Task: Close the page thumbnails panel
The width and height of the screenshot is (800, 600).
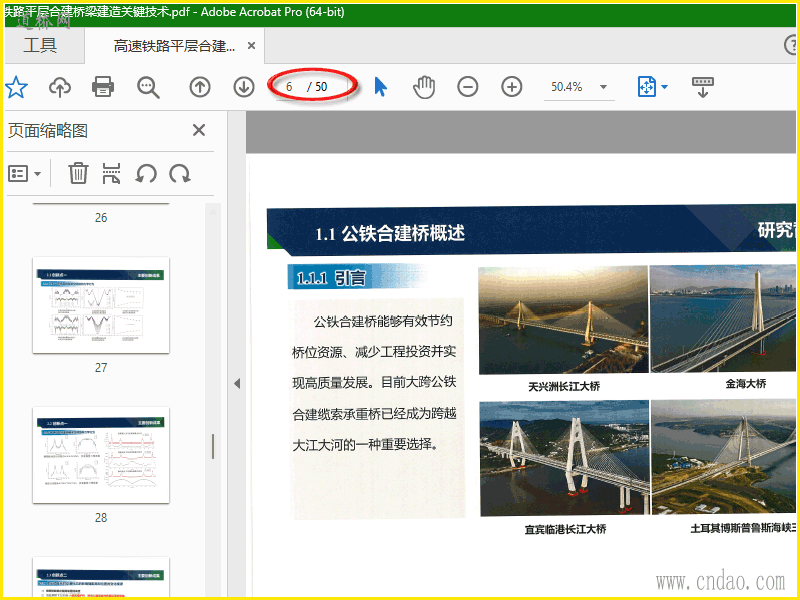Action: (199, 130)
